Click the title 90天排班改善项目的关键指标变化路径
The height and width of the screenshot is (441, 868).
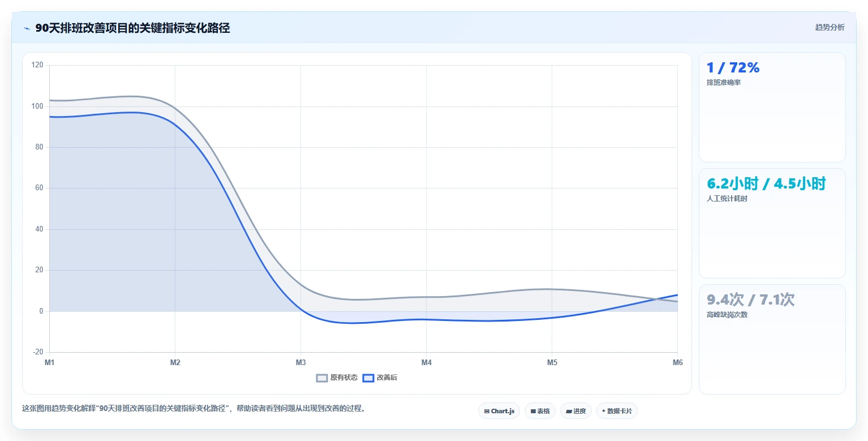[132, 28]
